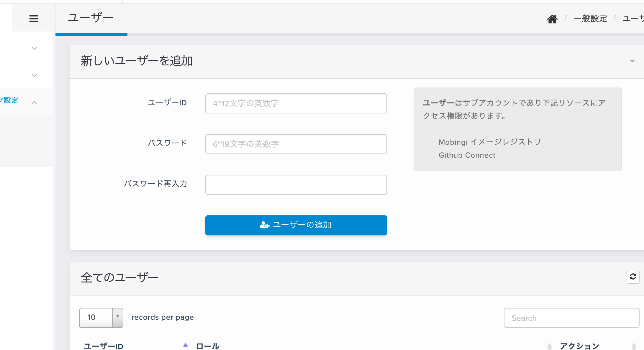The image size is (644, 350).
Task: Click the home breadcrumb icon
Action: [x=552, y=19]
